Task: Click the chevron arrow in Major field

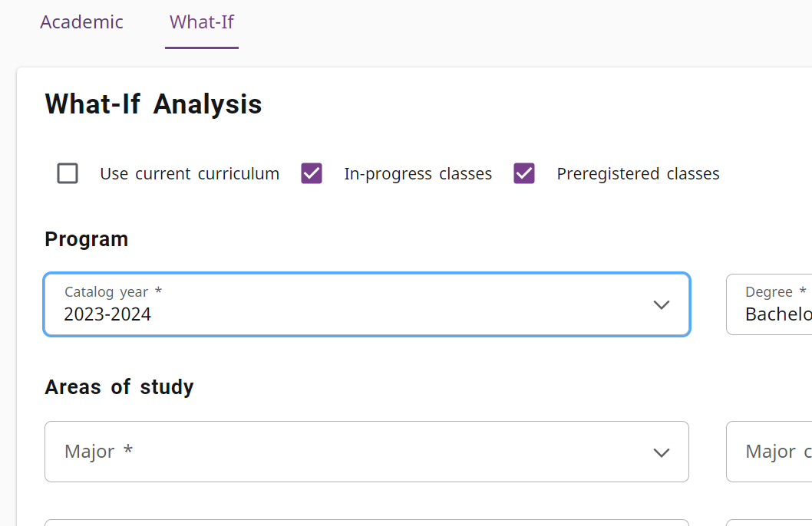Action: pyautogui.click(x=661, y=452)
